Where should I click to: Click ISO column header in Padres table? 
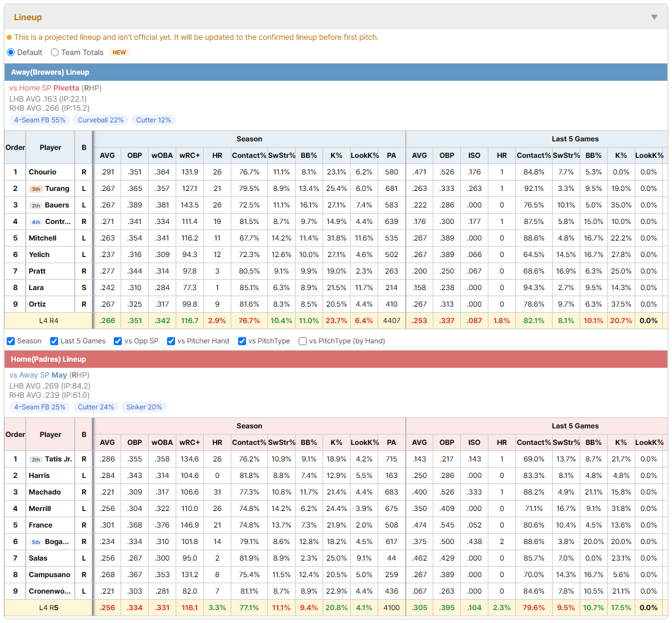(474, 442)
